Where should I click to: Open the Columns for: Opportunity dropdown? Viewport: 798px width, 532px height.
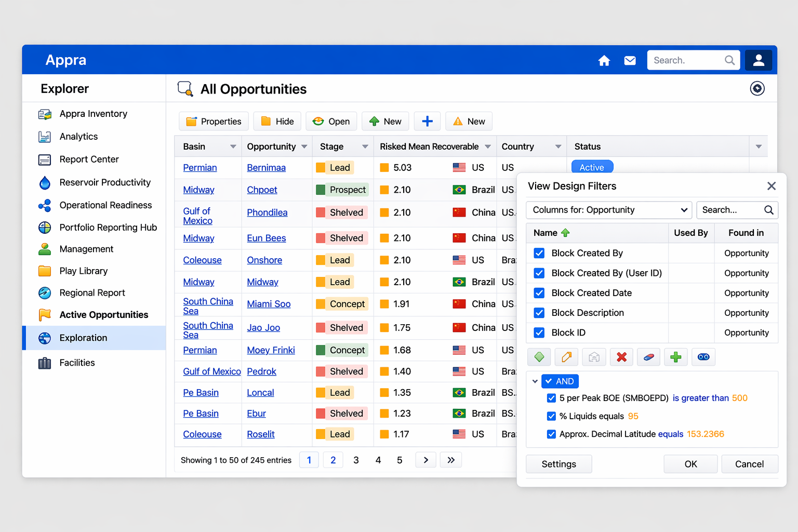[609, 210]
